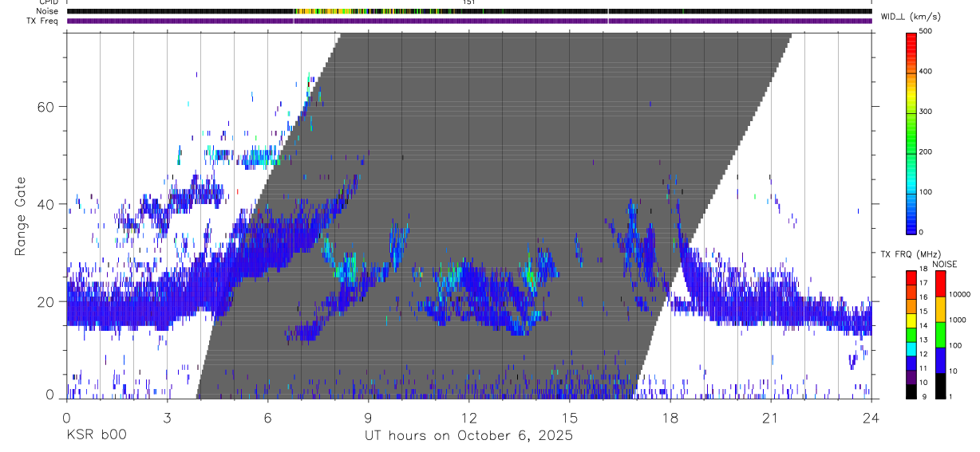
Task: Click x-axis tick label '6'
Action: [x=267, y=417]
